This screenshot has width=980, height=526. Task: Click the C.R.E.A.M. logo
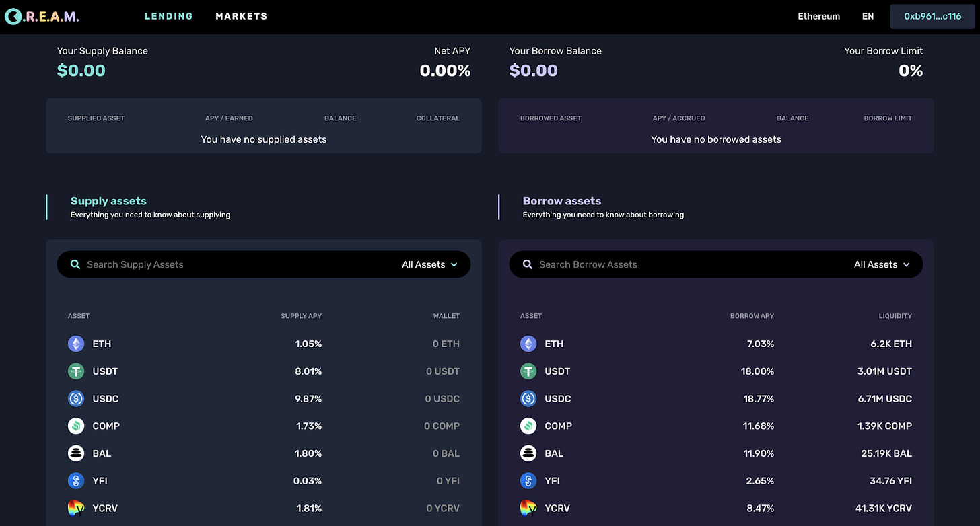pos(42,16)
